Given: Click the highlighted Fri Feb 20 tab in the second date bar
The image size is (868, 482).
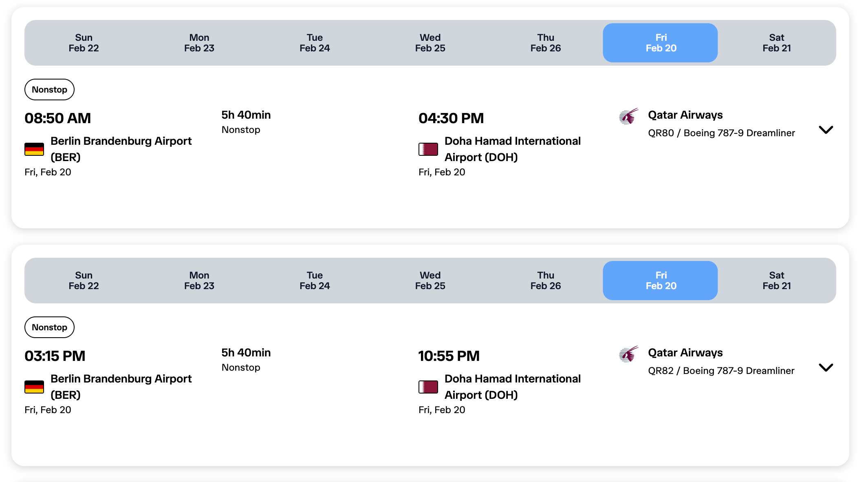Looking at the screenshot, I should pos(661,281).
